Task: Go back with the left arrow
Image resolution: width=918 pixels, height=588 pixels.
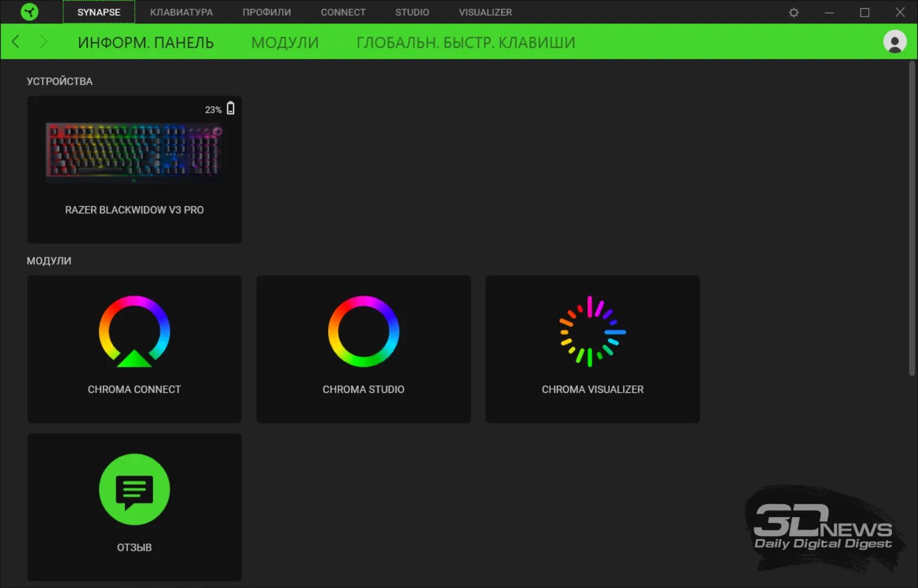Action: (15, 41)
